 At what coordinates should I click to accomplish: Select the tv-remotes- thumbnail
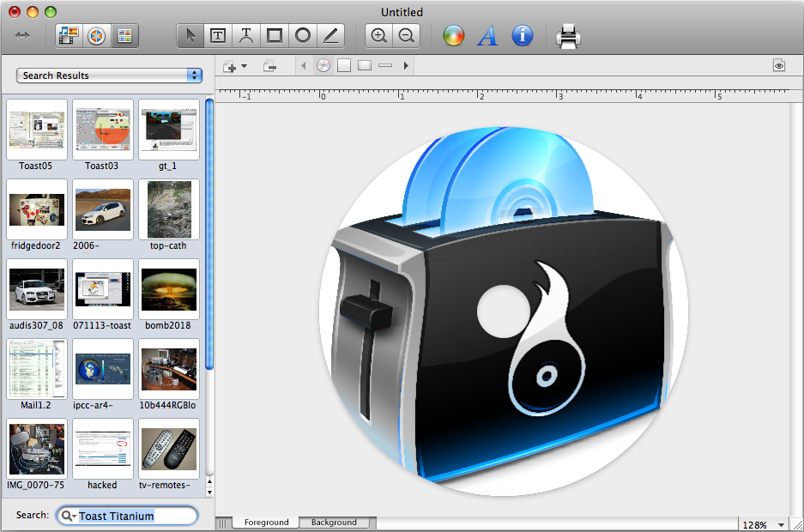tap(169, 449)
